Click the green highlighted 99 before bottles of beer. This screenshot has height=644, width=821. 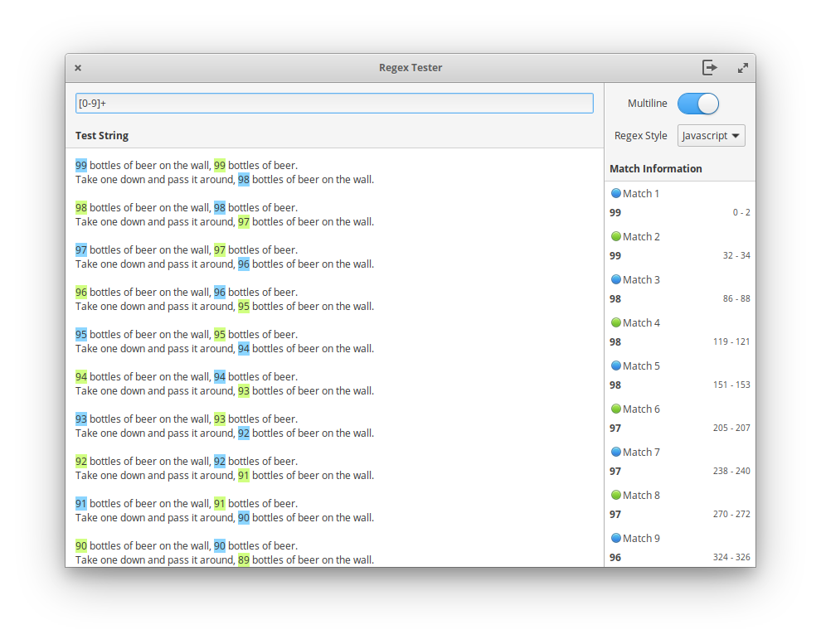pos(220,165)
